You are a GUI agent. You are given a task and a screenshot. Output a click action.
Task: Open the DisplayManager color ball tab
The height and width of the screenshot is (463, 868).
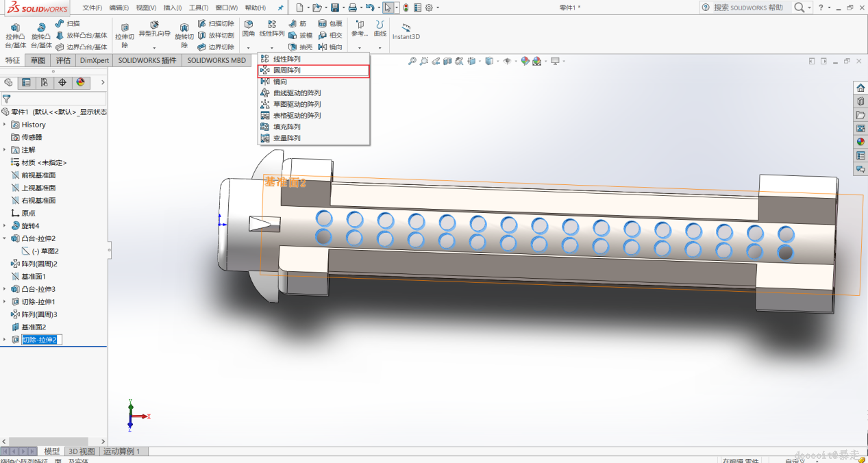click(x=80, y=83)
